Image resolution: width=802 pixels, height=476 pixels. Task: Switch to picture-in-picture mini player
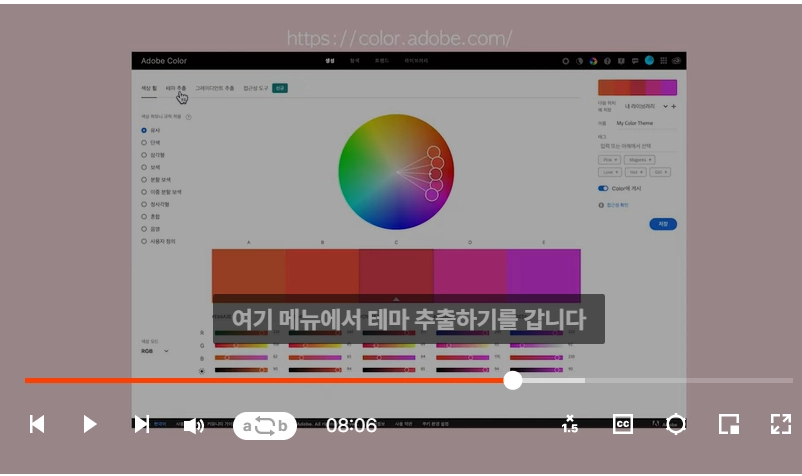[x=729, y=424]
